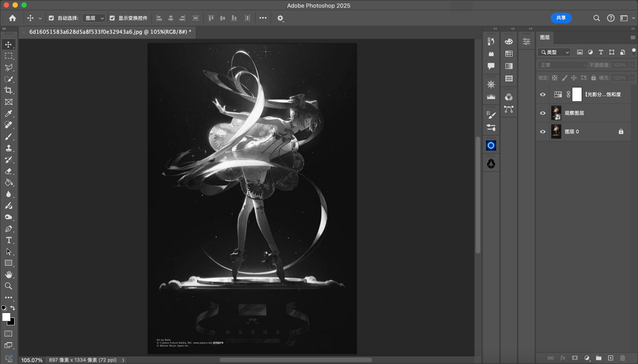Create a new layer group folder
Image resolution: width=638 pixels, height=364 pixels.
pyautogui.click(x=599, y=358)
